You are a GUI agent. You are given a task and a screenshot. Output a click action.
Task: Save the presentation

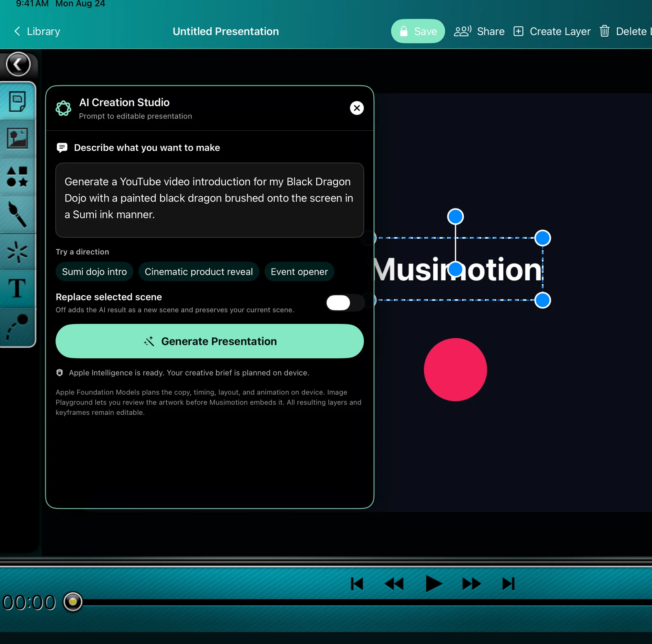418,31
